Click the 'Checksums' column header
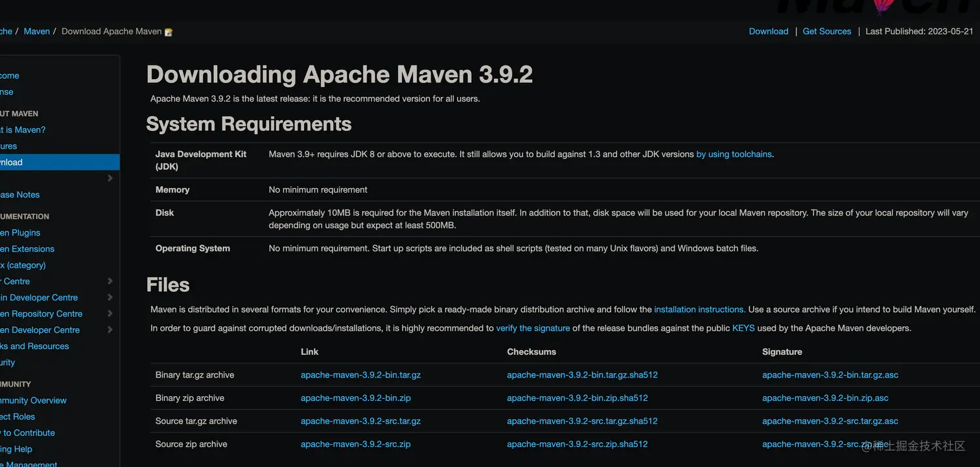The image size is (980, 467). pyautogui.click(x=531, y=352)
